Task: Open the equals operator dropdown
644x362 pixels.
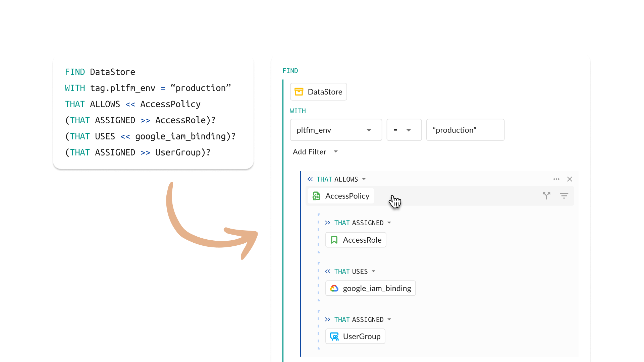Action: [x=404, y=130]
